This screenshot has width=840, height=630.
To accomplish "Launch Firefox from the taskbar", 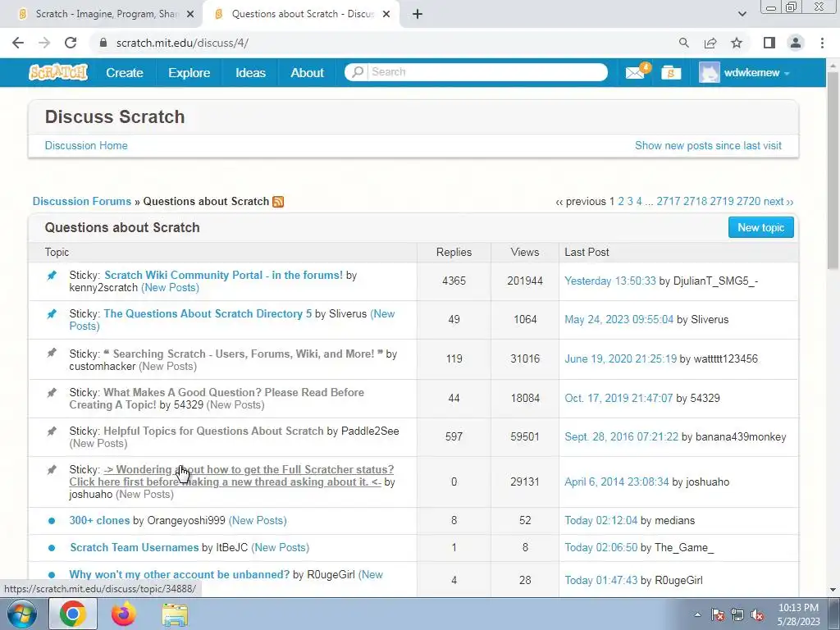I will click(x=123, y=614).
